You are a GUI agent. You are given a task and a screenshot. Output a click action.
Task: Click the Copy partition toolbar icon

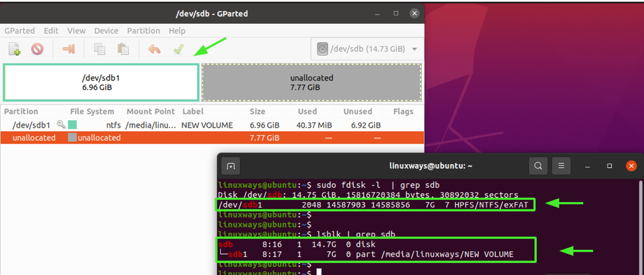click(x=99, y=50)
